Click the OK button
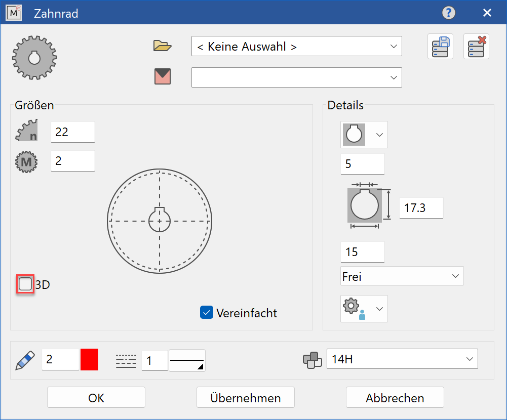 click(x=96, y=398)
